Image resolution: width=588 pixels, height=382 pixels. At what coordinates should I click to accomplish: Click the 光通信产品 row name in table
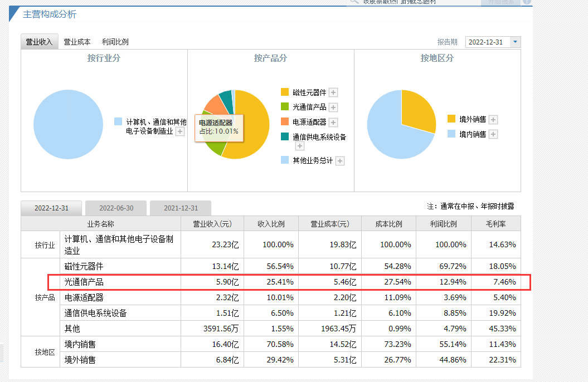tap(84, 282)
